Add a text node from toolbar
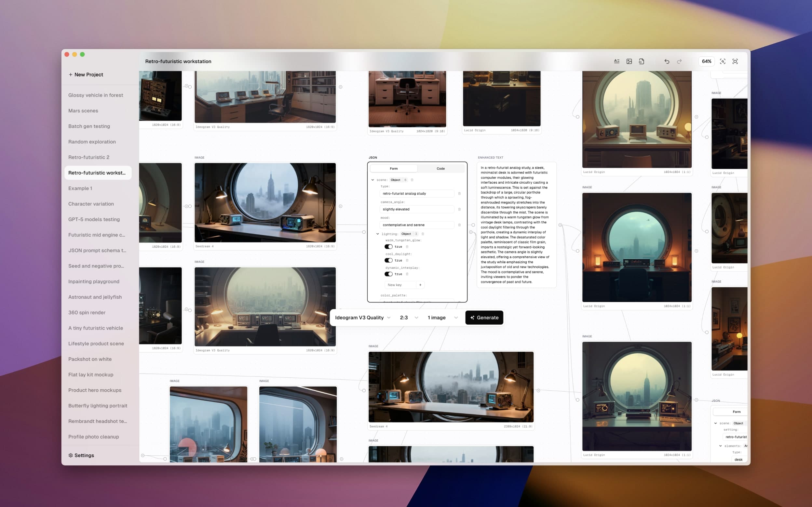Viewport: 812px width, 507px height. tap(616, 61)
